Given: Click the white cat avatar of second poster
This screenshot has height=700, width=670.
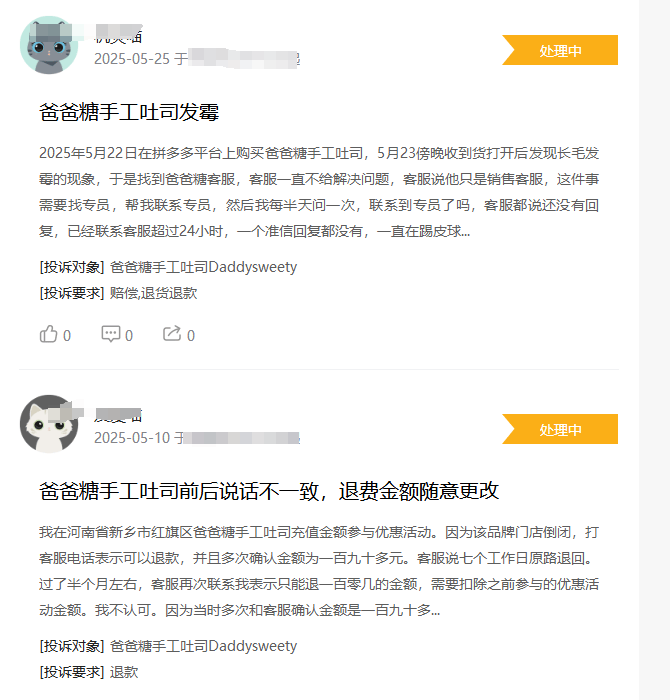Looking at the screenshot, I should tap(49, 424).
